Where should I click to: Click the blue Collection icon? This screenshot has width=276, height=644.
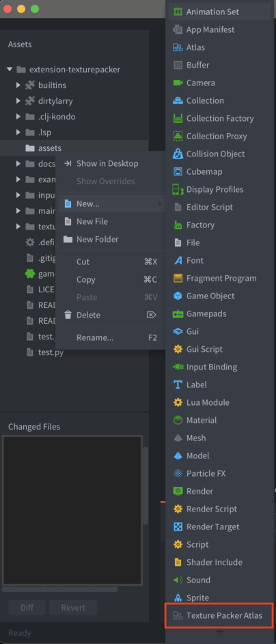(x=178, y=100)
